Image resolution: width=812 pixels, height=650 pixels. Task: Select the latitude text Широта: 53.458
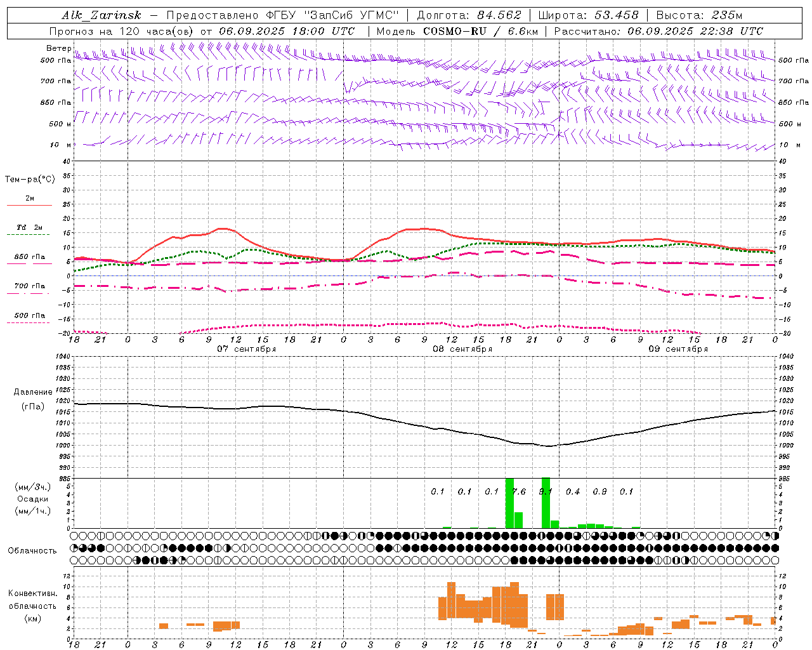[588, 16]
